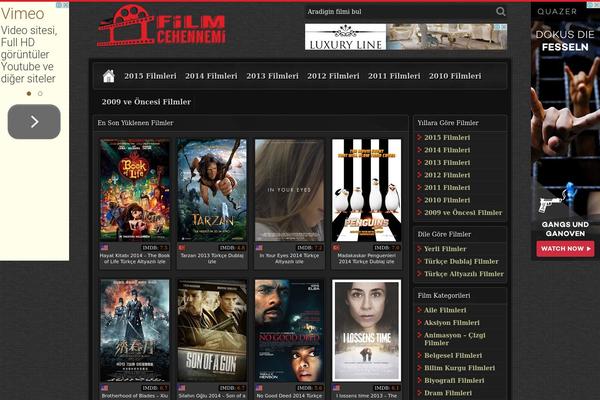600x400 pixels.
Task: Click 'En Son Yüklenen Filmler' heading
Action: [x=135, y=123]
